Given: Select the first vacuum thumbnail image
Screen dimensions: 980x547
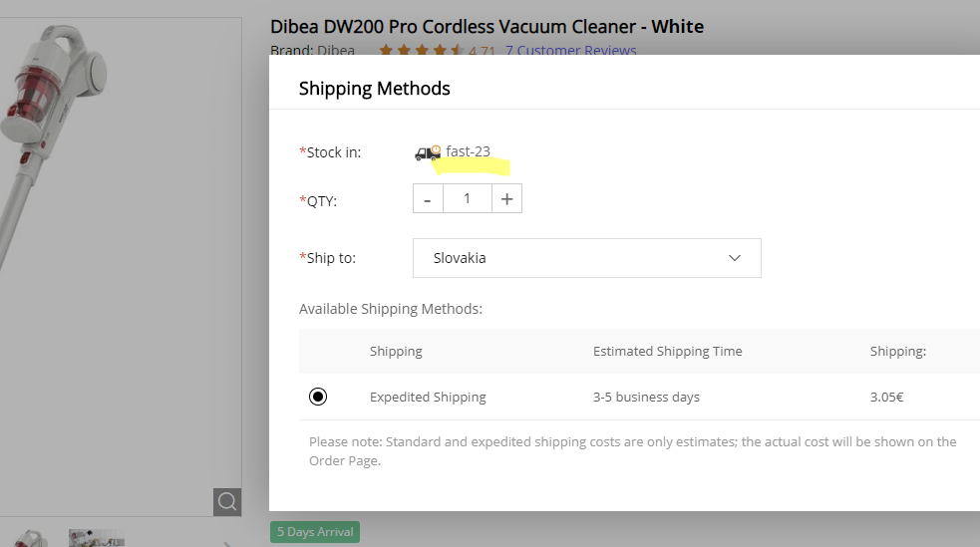Looking at the screenshot, I should tap(30, 539).
